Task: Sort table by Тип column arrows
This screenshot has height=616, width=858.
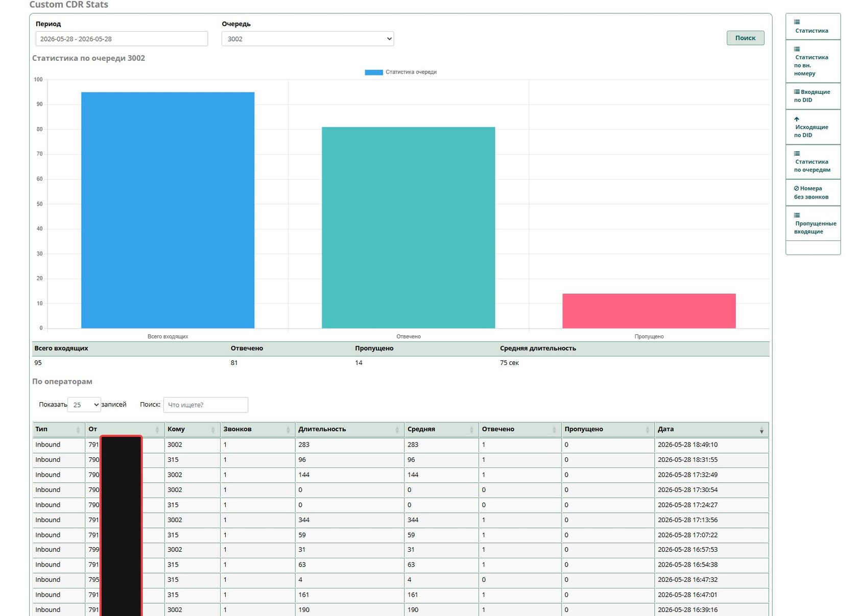Action: coord(78,430)
